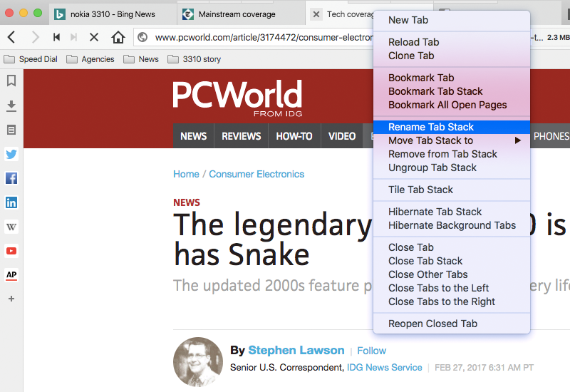570x392 pixels.
Task: Click Consumer Electronics breadcrumb link
Action: click(x=256, y=174)
